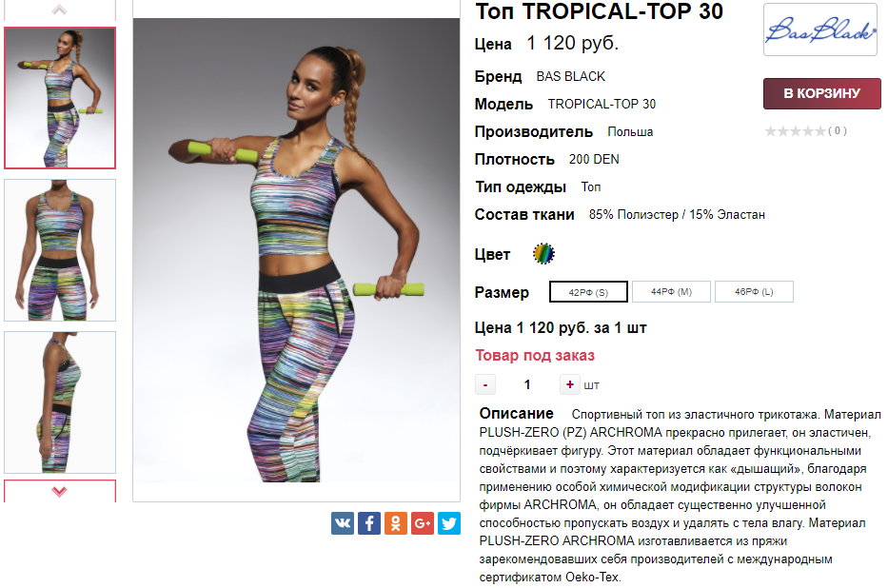This screenshot has height=588, width=888.
Task: Add item to cart with В КОРЗИНУ
Action: coord(821,93)
